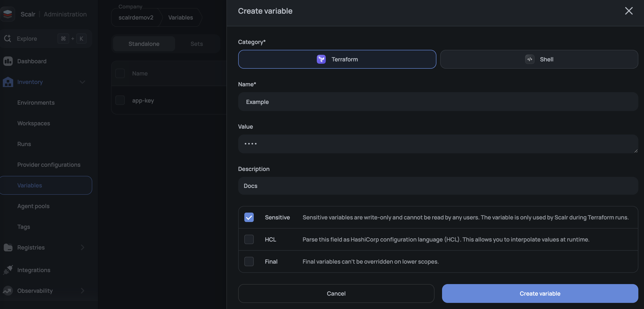Viewport: 644px width, 309px height.
Task: Click the Name column header
Action: (x=140, y=73)
